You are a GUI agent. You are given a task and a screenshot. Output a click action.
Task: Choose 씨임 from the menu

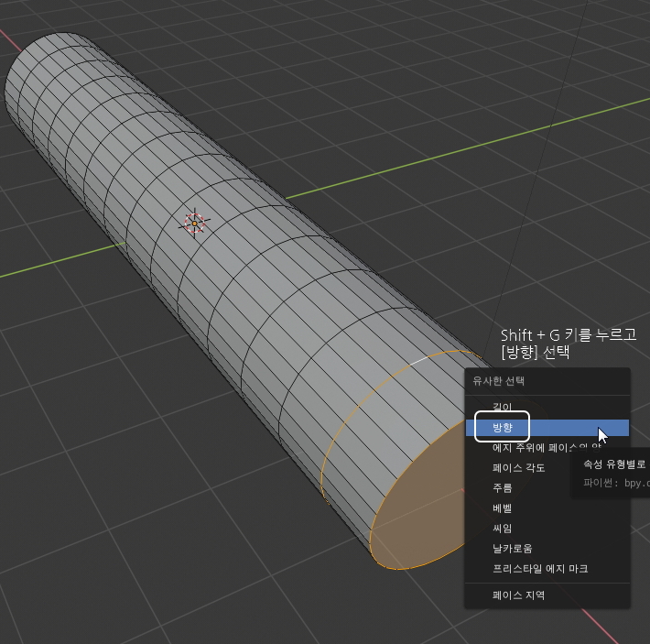pos(547,529)
